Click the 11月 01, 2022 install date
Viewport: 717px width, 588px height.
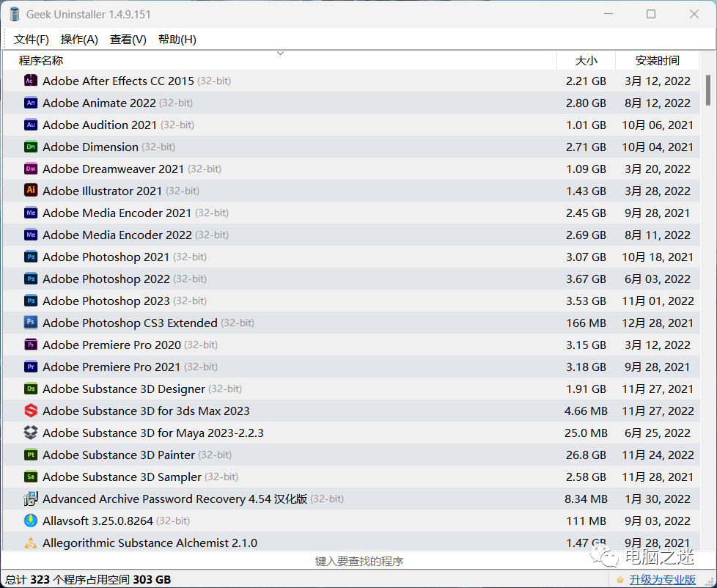coord(658,301)
